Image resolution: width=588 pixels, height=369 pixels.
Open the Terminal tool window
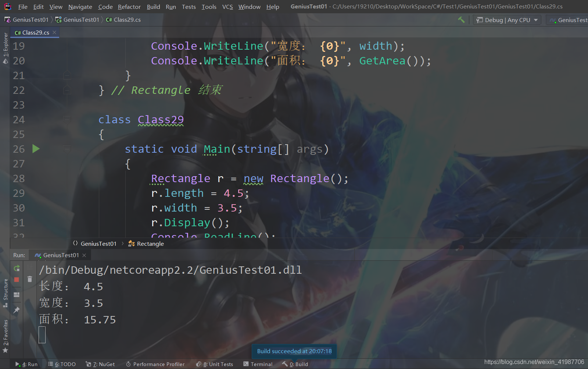258,364
